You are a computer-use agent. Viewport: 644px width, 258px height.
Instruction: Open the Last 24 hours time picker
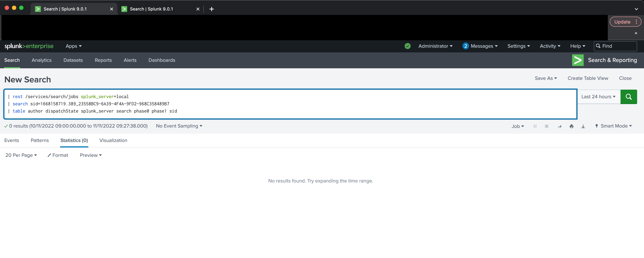(598, 97)
